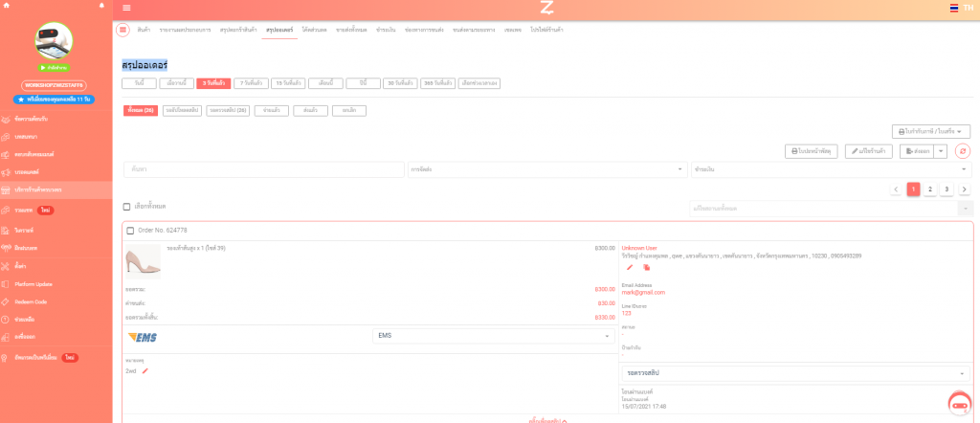Click the shop profile avatar picture
Image resolution: width=980 pixels, height=423 pixels.
click(54, 41)
